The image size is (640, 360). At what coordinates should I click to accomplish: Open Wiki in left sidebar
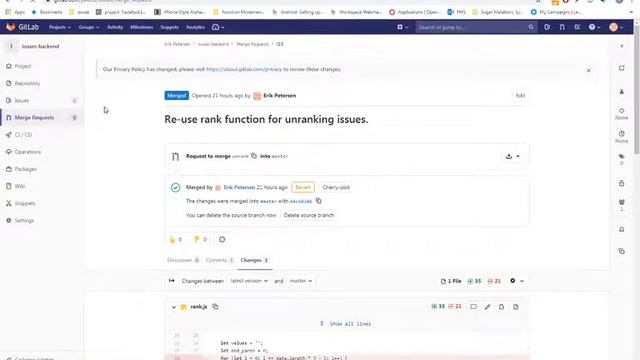(x=20, y=186)
